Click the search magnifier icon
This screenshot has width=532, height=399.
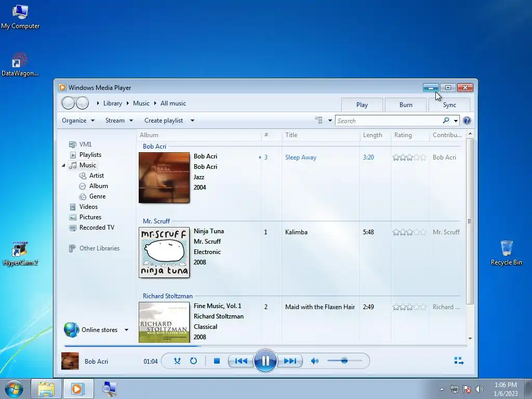pyautogui.click(x=446, y=120)
